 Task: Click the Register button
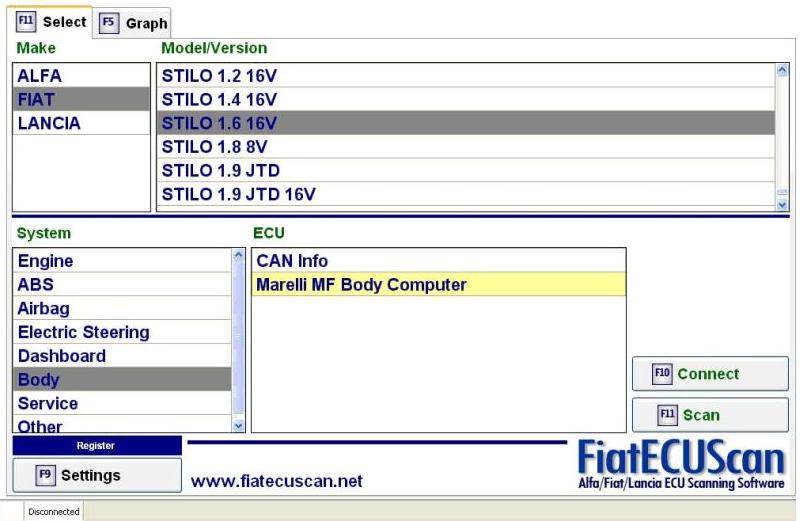97,445
